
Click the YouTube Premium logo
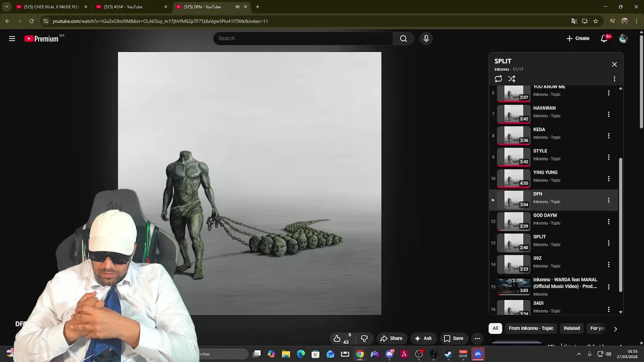coord(41,39)
